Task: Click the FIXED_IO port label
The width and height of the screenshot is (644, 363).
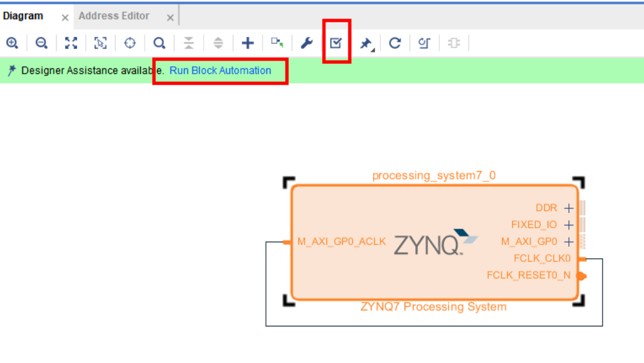Action: [x=534, y=225]
